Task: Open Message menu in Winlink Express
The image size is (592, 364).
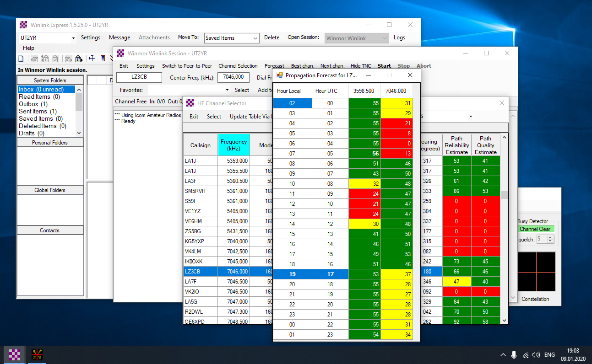Action: pyautogui.click(x=119, y=37)
